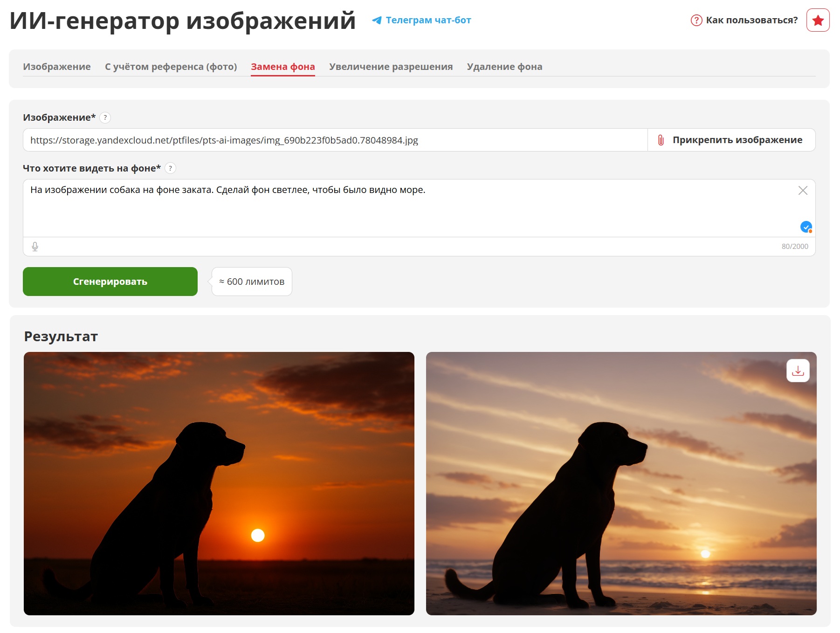Click help icon next to Что хотите видеть на фоне
Image resolution: width=840 pixels, height=633 pixels.
(x=171, y=168)
